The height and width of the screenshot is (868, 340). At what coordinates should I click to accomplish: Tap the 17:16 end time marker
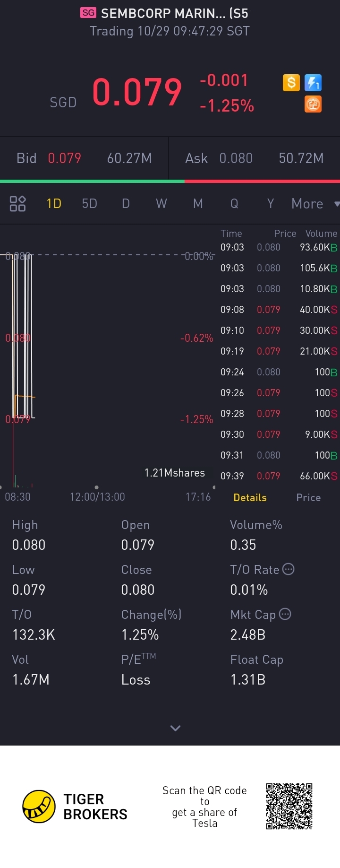[x=198, y=497]
